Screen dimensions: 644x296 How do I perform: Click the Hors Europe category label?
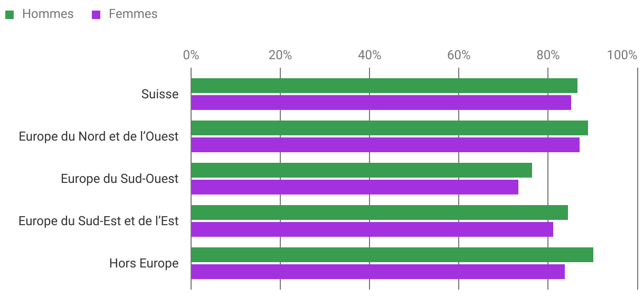144,263
